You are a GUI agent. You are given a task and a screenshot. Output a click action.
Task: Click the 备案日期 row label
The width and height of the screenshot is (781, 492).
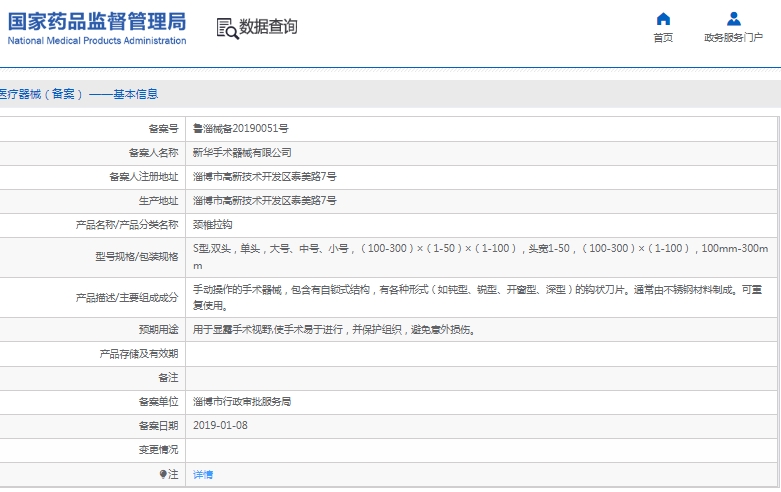[x=158, y=426]
